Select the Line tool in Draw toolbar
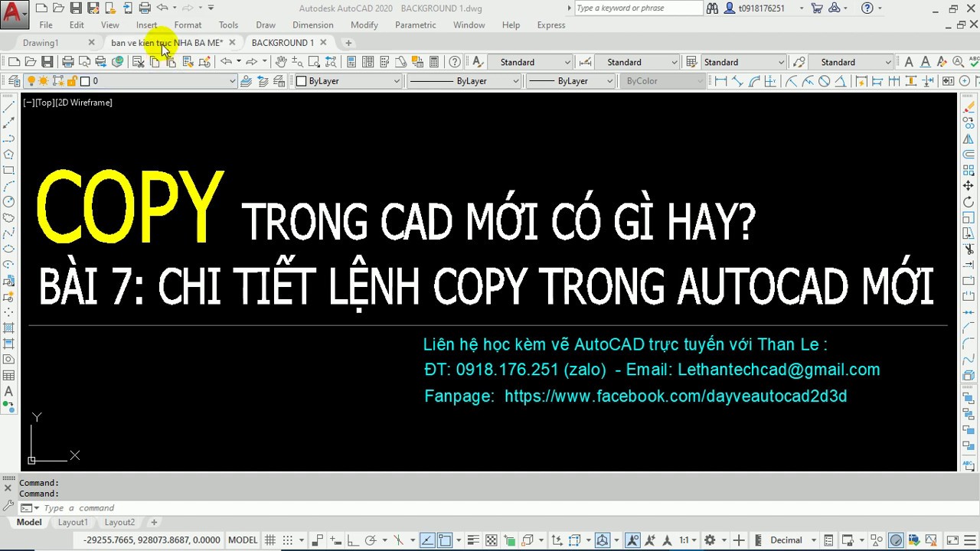Screen dimensions: 980x551 (x=8, y=107)
